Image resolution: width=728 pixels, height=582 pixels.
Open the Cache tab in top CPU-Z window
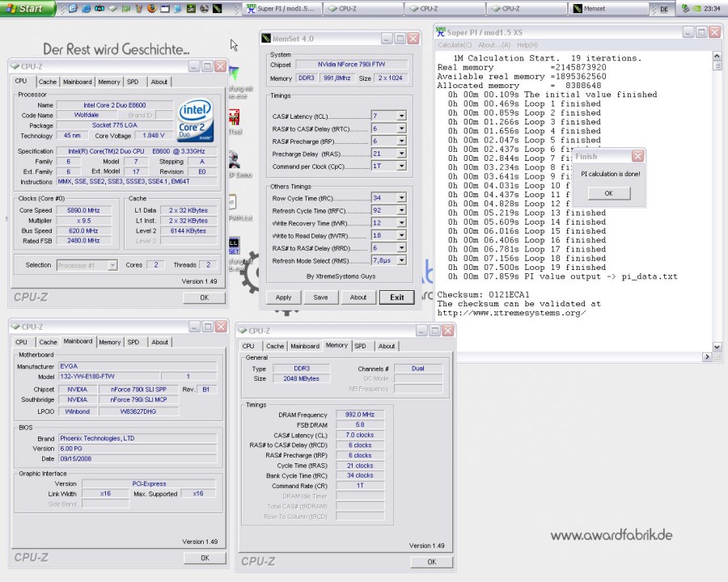[x=48, y=82]
